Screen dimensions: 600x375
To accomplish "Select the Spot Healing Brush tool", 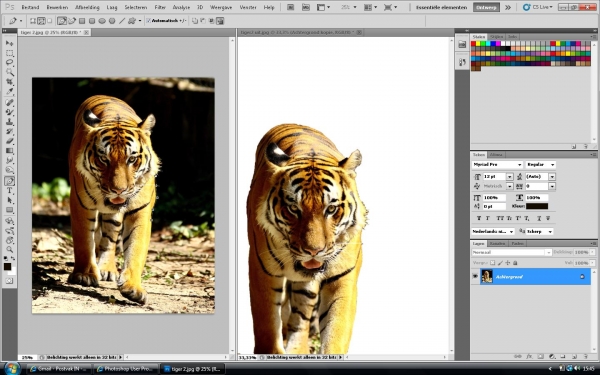I will coord(9,103).
